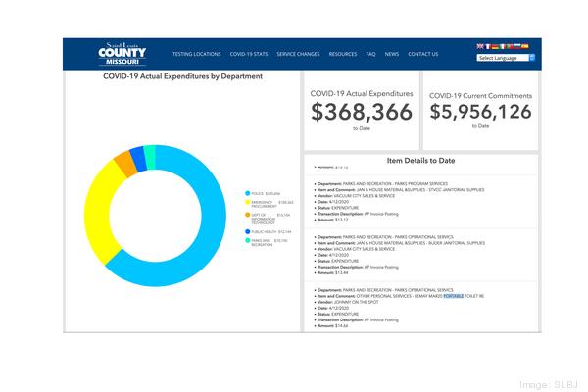The image size is (588, 392).
Task: Toggle Public Health legend item
Action: point(265,231)
